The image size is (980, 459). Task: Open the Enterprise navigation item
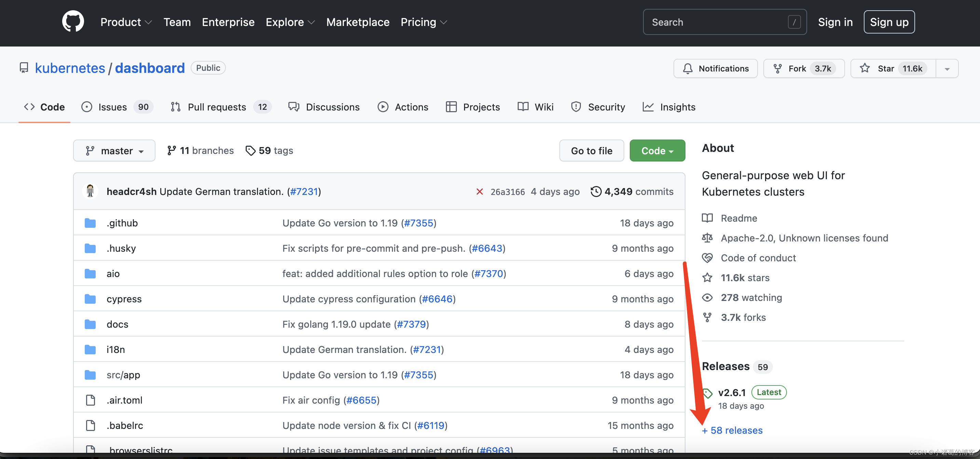coord(228,22)
